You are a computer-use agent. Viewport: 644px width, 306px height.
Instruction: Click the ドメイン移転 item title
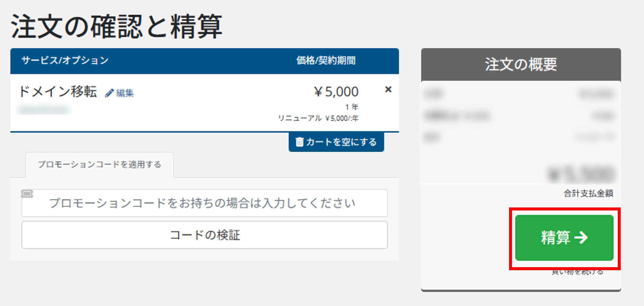pyautogui.click(x=58, y=91)
